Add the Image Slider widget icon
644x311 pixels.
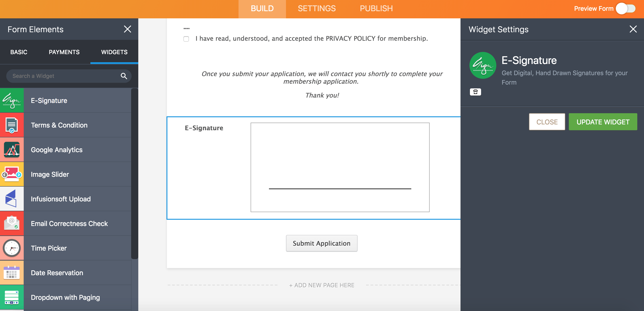(12, 174)
